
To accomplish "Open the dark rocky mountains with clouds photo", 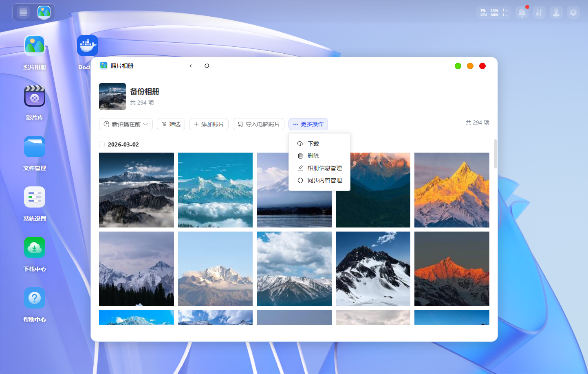I will tap(137, 190).
